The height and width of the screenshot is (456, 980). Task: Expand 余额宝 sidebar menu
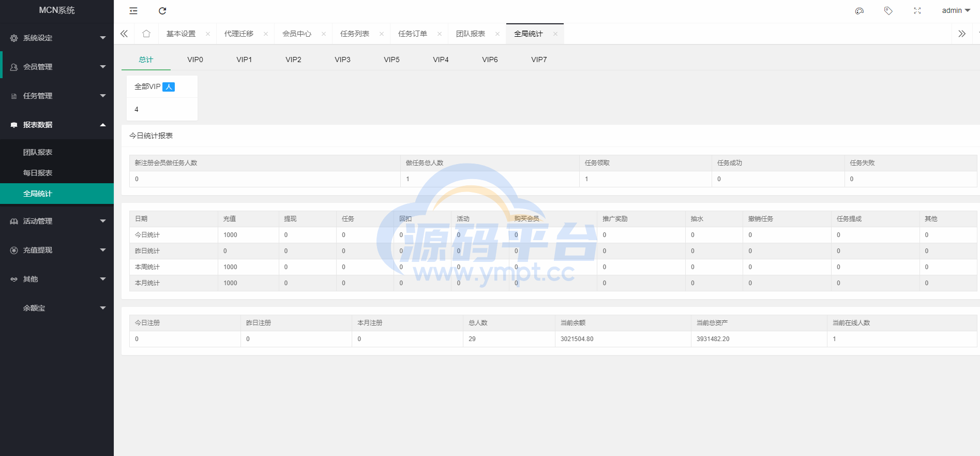57,308
